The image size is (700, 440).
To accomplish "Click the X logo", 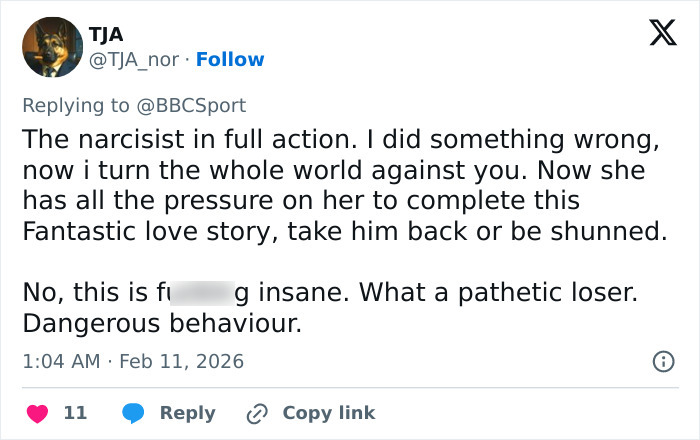I will pyautogui.click(x=656, y=34).
